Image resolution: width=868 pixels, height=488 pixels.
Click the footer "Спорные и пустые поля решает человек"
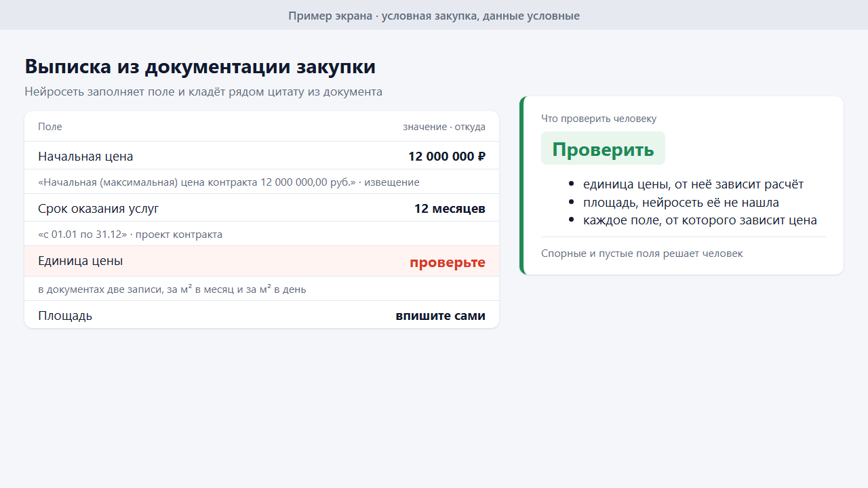click(642, 253)
